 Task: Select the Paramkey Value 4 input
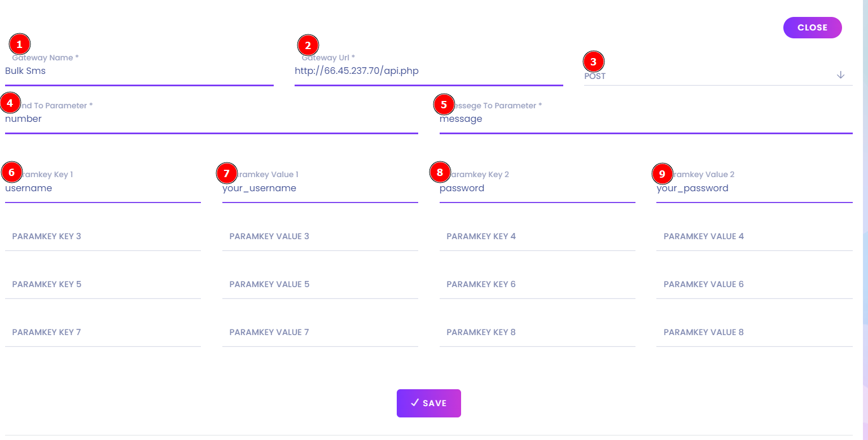[x=754, y=236]
